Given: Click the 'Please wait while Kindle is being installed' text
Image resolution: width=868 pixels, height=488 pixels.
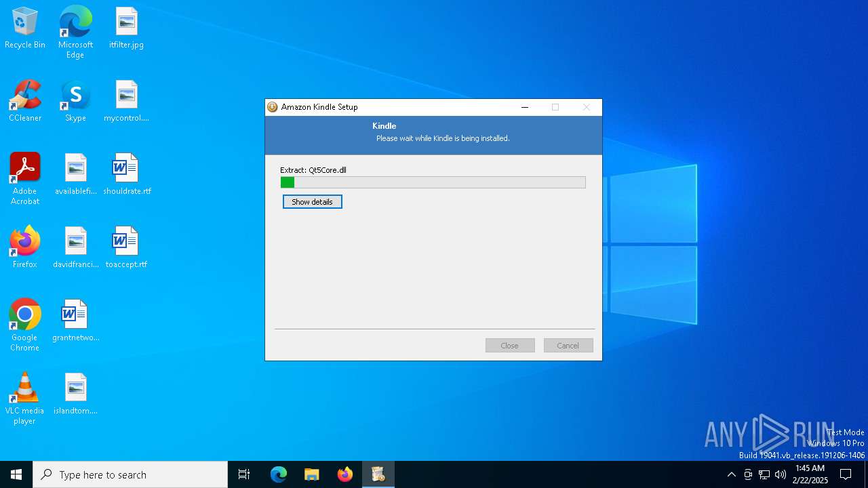Looking at the screenshot, I should tap(443, 138).
